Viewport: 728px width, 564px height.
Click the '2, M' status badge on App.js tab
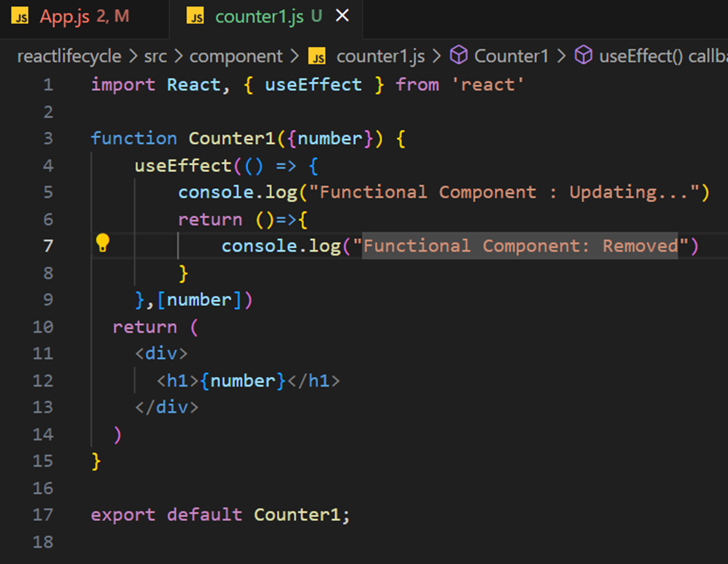click(x=113, y=17)
